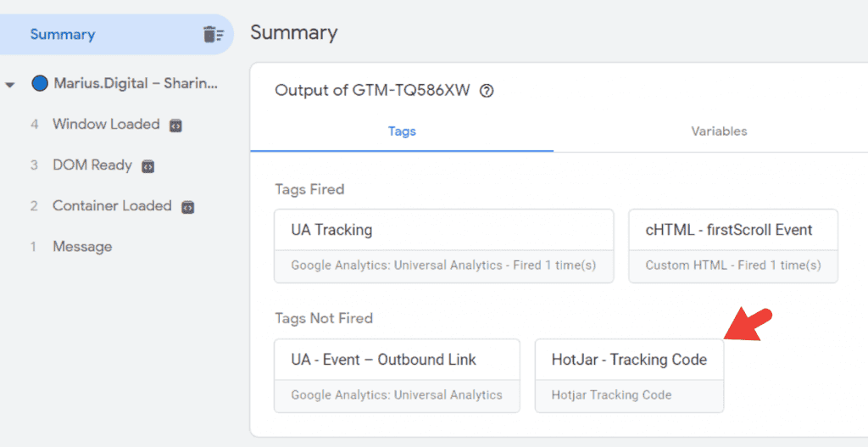
Task: Open the Container Loaded event
Action: tap(112, 205)
